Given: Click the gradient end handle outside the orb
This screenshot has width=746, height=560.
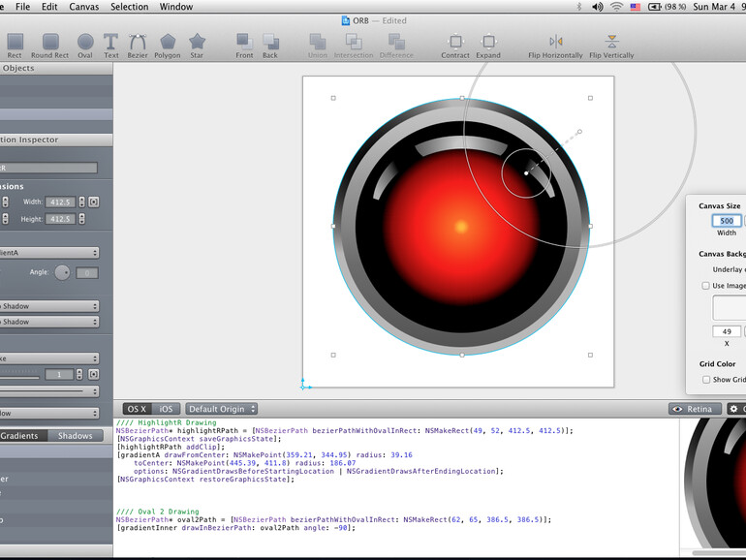Looking at the screenshot, I should [x=579, y=132].
